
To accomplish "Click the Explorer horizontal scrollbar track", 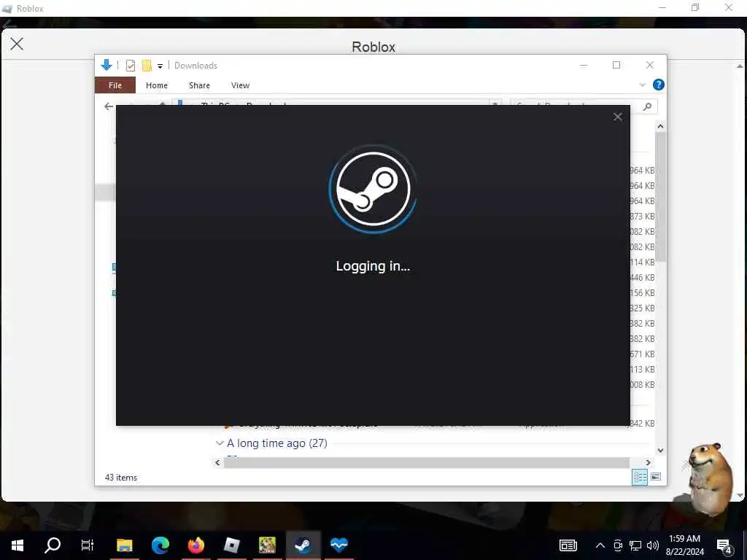I will click(x=426, y=462).
